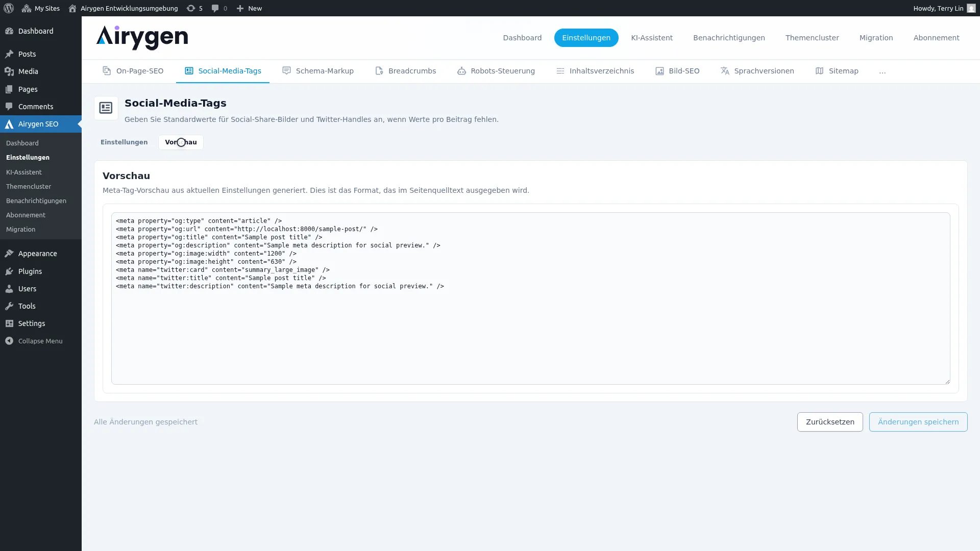Screen dimensions: 980x551
Task: Switch to Inhaltsverzeichnis tab
Action: point(595,71)
